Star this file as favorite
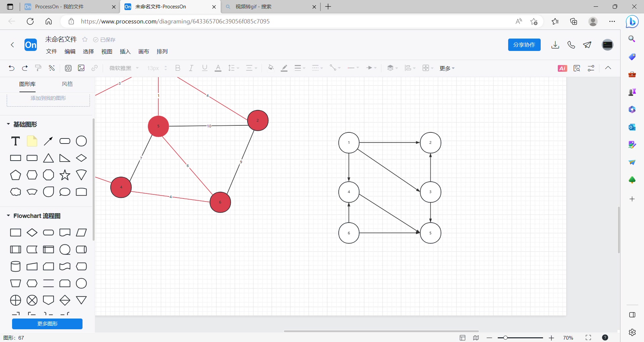The image size is (644, 342). [85, 40]
